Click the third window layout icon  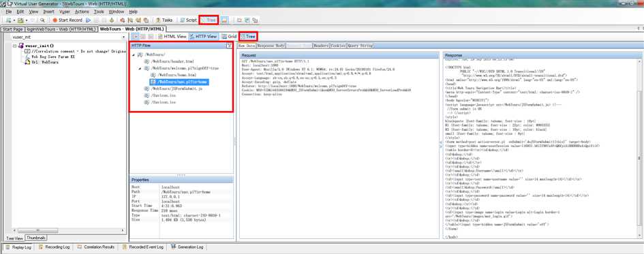pos(255,20)
